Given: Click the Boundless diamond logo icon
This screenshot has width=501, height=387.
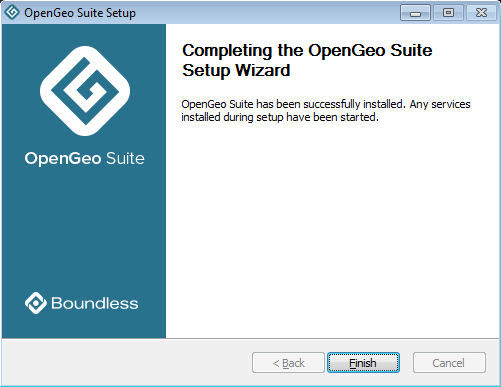Looking at the screenshot, I should tap(36, 303).
